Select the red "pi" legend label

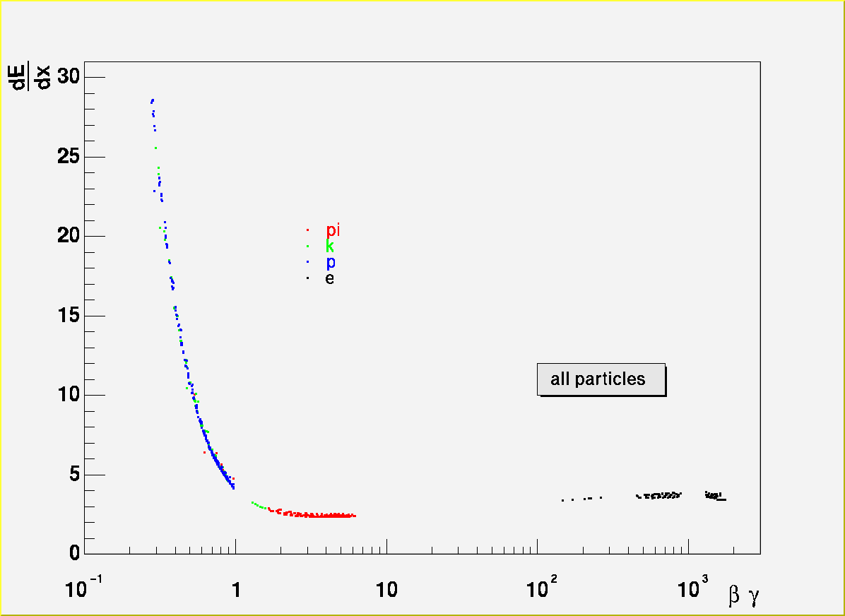pyautogui.click(x=333, y=230)
